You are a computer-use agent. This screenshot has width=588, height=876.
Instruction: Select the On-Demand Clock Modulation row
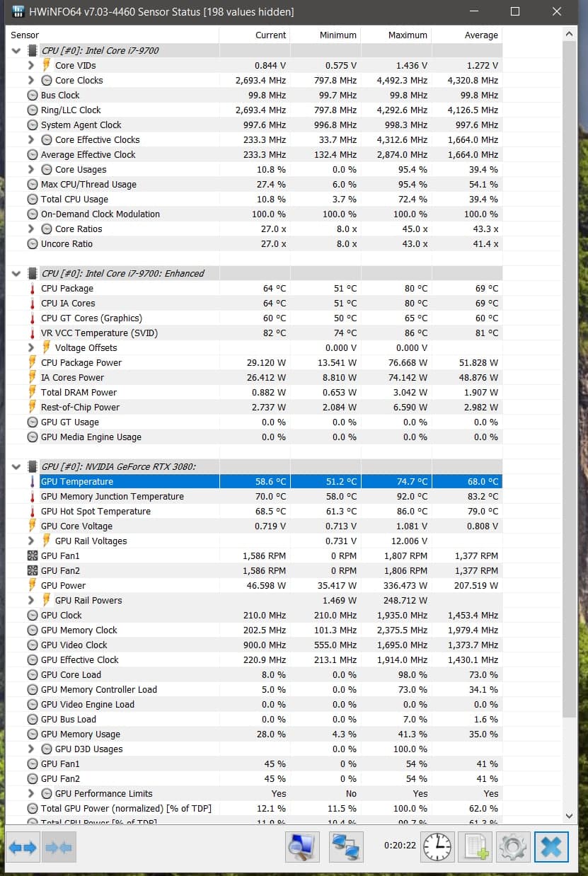255,214
